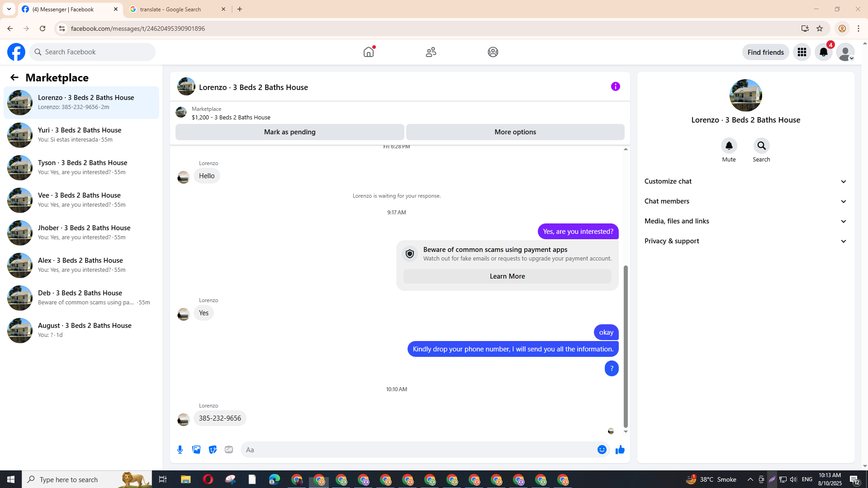Send a thumbs-up like
868x488 pixels.
coord(620,450)
